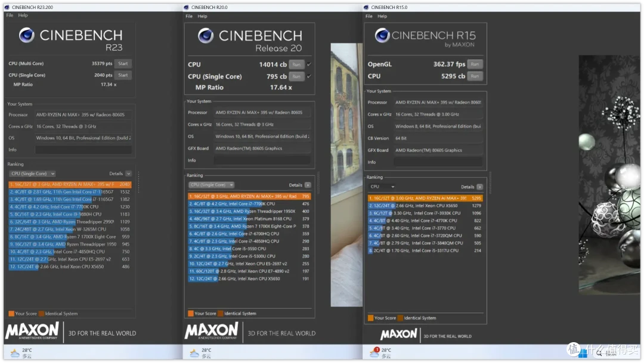Toggle the checkbox next to R20 CPU Run
This screenshot has width=644, height=363.
pos(309,64)
